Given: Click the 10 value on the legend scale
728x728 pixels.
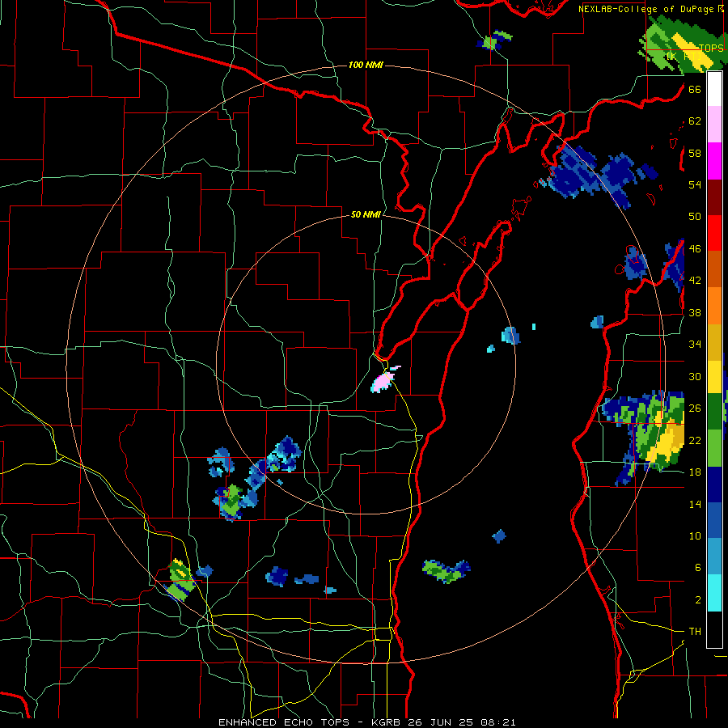Looking at the screenshot, I should (695, 535).
